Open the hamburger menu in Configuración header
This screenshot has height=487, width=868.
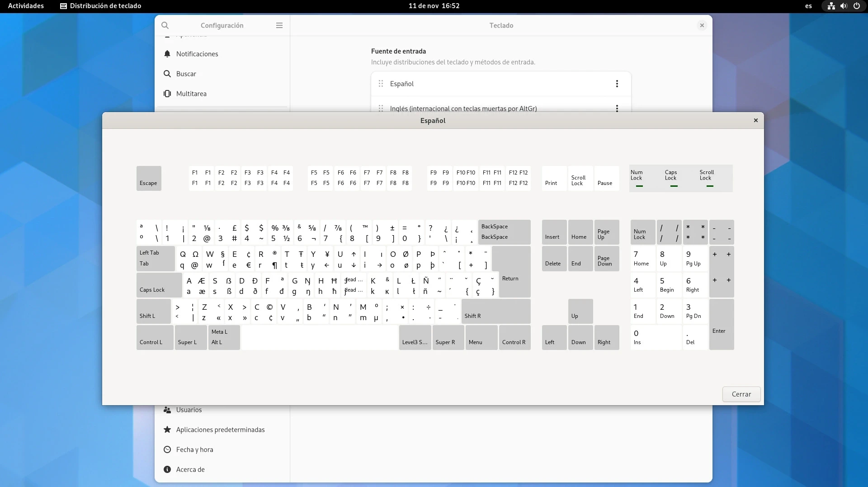(279, 25)
